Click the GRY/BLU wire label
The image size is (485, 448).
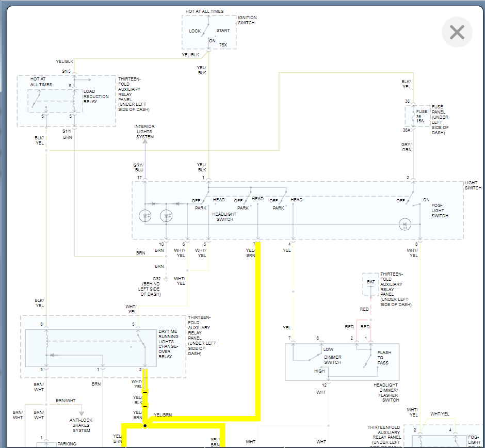coord(138,167)
